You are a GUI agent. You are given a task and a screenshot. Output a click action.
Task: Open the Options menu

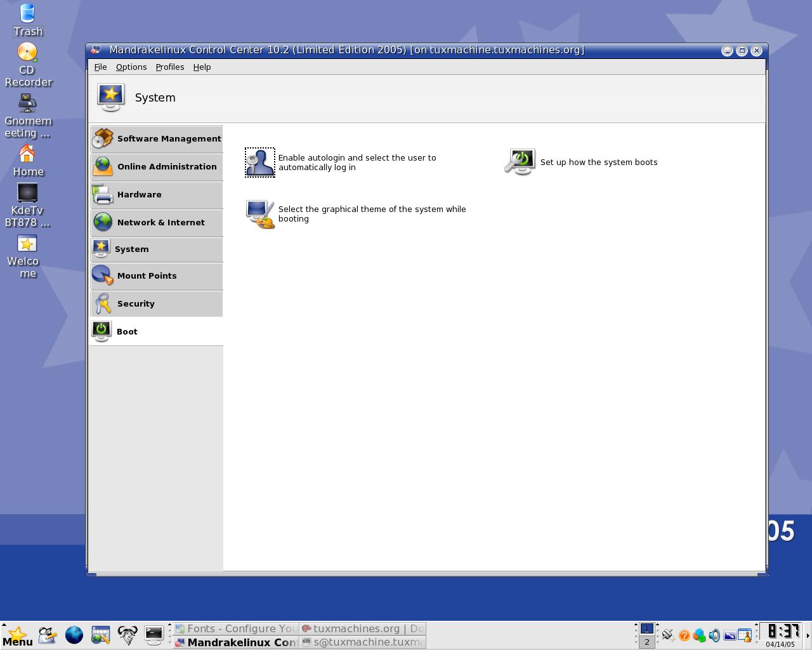(131, 67)
